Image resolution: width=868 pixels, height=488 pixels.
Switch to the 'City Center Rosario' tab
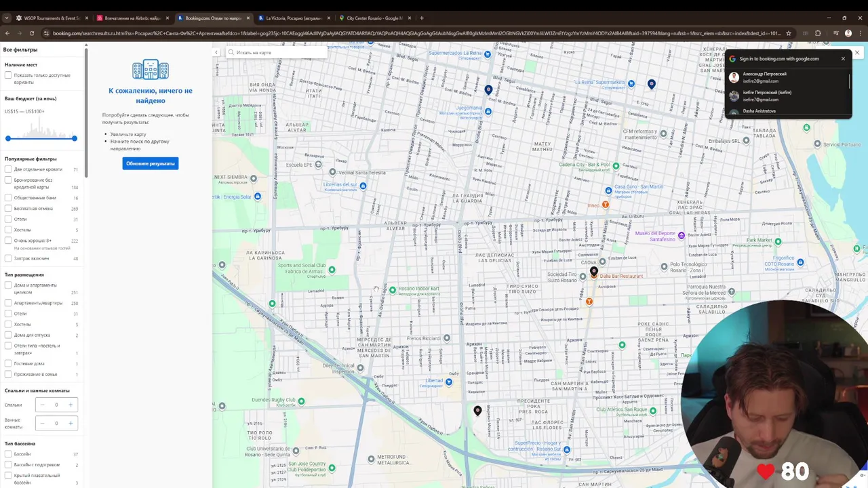coord(374,18)
